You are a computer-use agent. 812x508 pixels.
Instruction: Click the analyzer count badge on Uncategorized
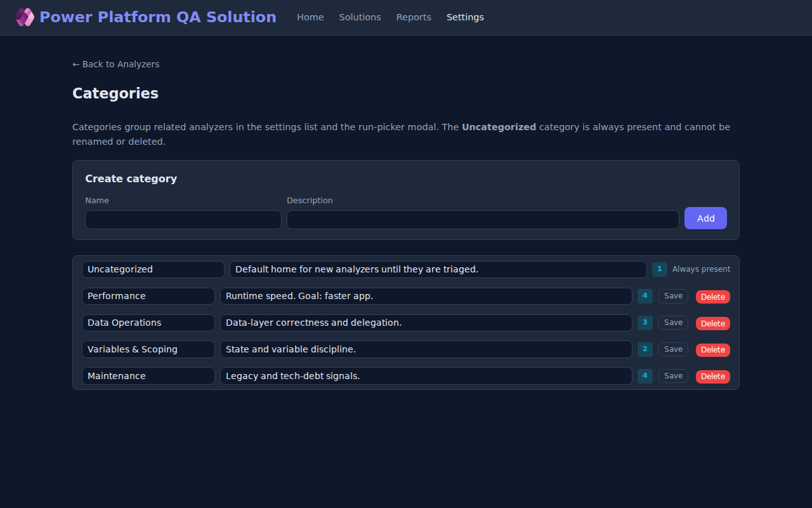[659, 269]
